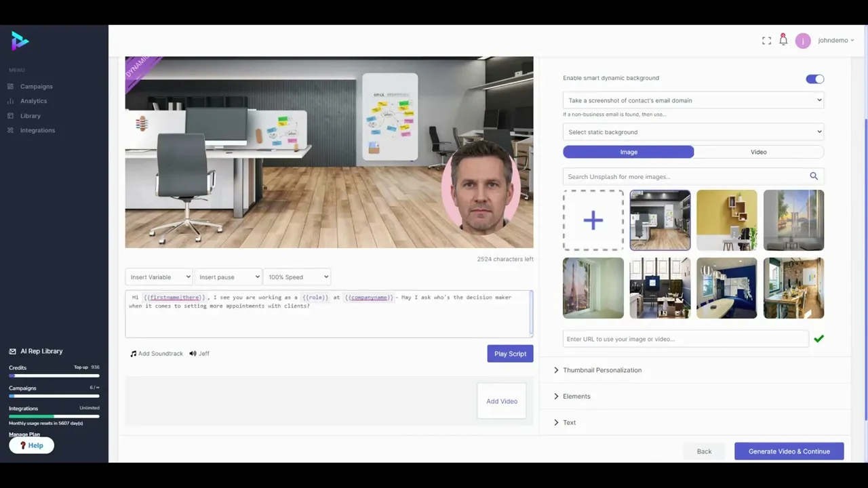The height and width of the screenshot is (488, 868).
Task: Click the Campaigns sidebar icon
Action: tap(11, 87)
